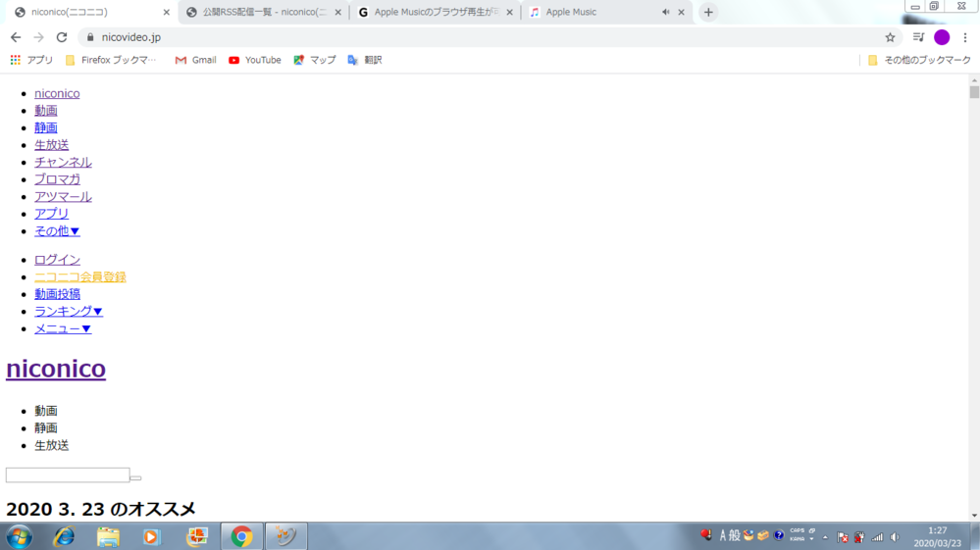Show hidden tray icons arrow
The width and height of the screenshot is (980, 550).
point(825,537)
